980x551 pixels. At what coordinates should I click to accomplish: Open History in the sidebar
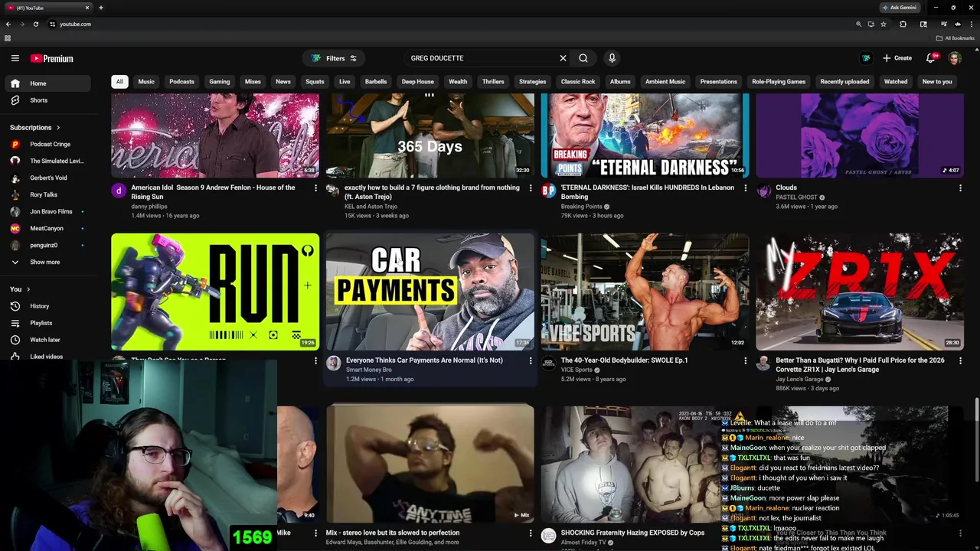click(47, 306)
